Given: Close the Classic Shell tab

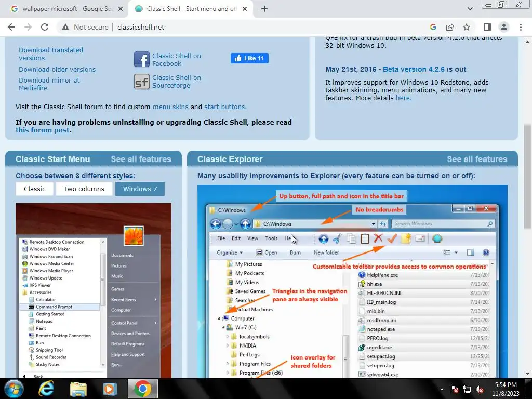Looking at the screenshot, I should click(x=245, y=9).
